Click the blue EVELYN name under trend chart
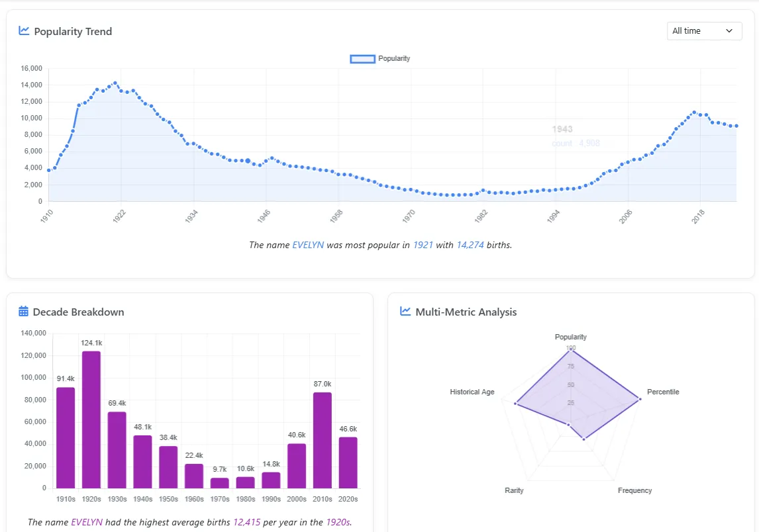The height and width of the screenshot is (532, 759). click(308, 245)
